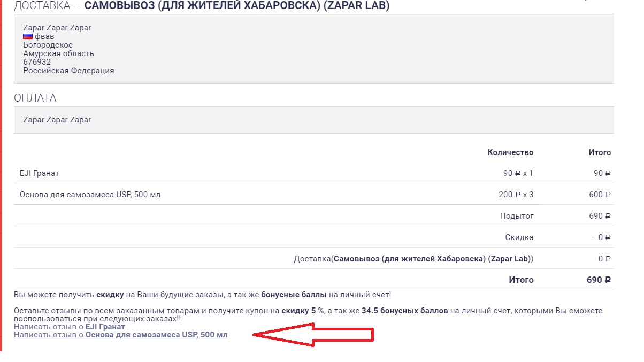644x362 pixels.
Task: Click the Итого column header
Action: click(x=600, y=152)
